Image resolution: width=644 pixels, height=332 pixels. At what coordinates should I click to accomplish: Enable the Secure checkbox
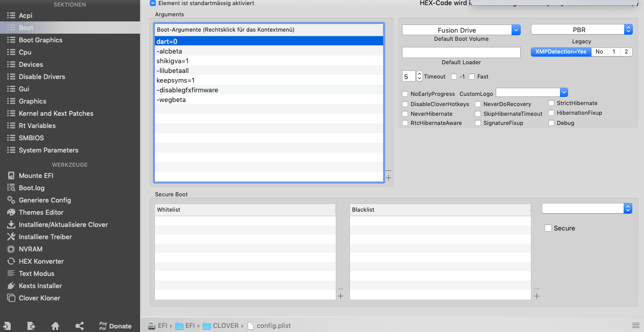point(548,228)
